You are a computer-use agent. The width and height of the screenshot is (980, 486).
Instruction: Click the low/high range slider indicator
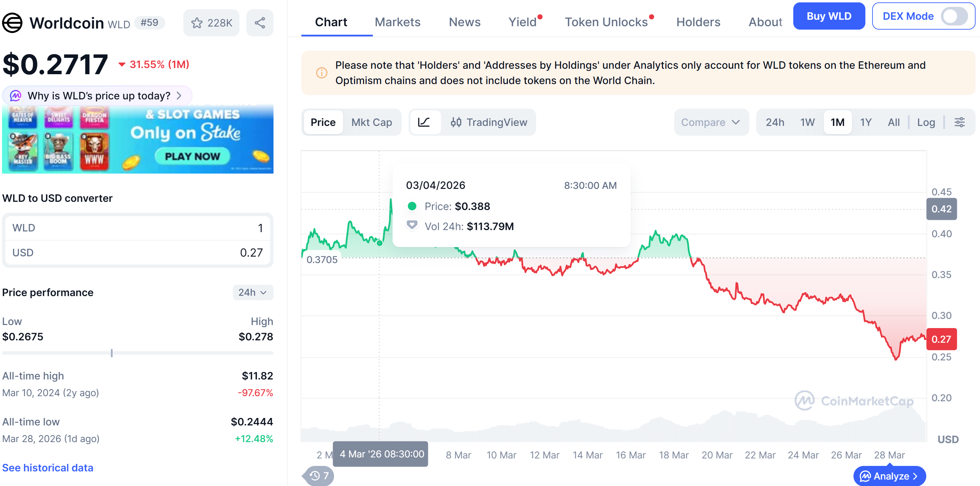tap(111, 353)
